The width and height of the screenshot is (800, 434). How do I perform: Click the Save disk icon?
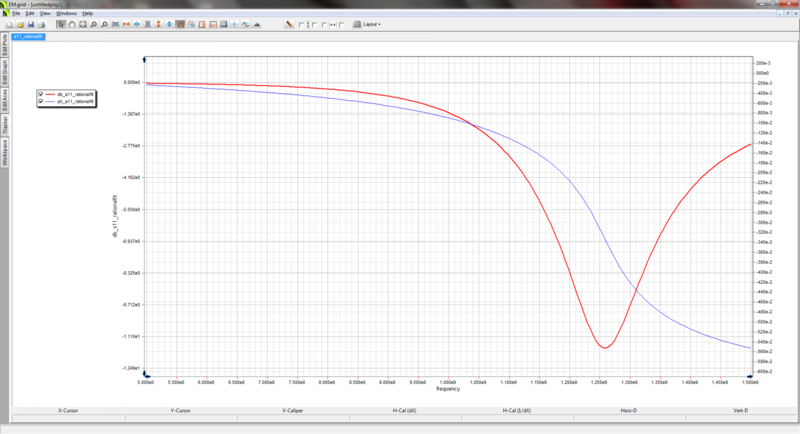coord(30,24)
